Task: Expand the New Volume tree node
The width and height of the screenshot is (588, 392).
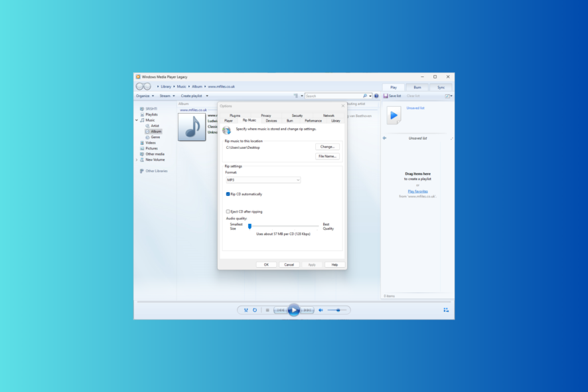Action: (137, 159)
